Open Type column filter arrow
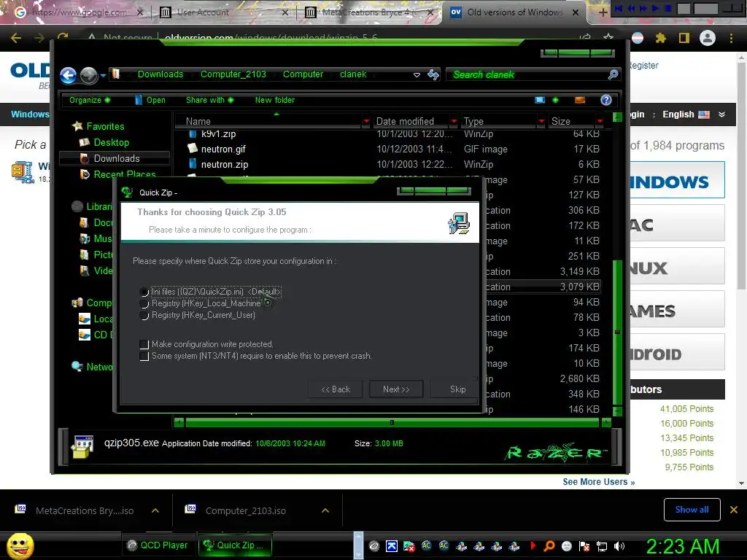Viewport: 747px width, 560px height. tap(541, 122)
